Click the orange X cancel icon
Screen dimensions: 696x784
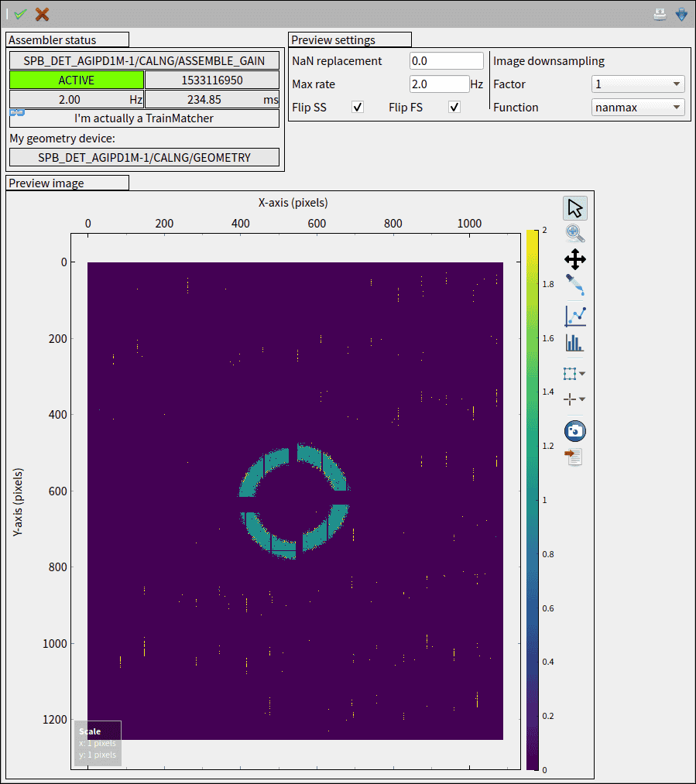(42, 14)
